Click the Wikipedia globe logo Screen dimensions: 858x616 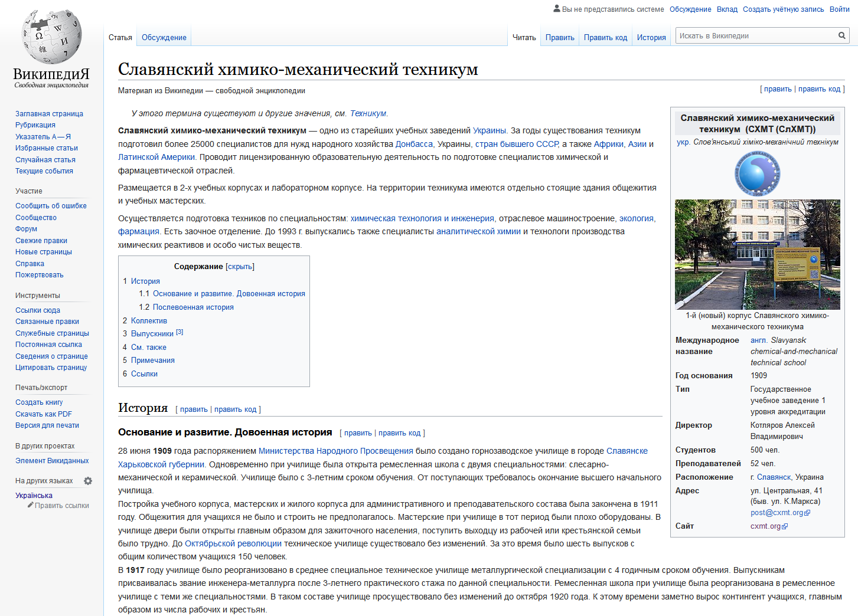(x=51, y=37)
